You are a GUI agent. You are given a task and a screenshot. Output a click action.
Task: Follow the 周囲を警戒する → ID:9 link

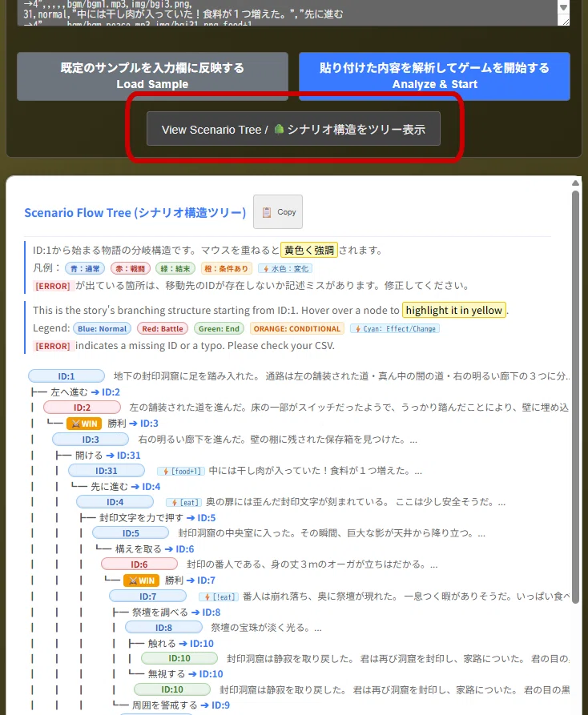coord(180,705)
